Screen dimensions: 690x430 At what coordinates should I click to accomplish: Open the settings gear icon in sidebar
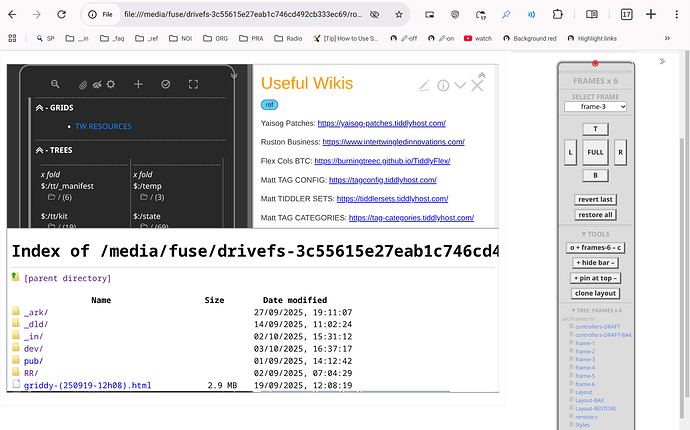(x=111, y=86)
